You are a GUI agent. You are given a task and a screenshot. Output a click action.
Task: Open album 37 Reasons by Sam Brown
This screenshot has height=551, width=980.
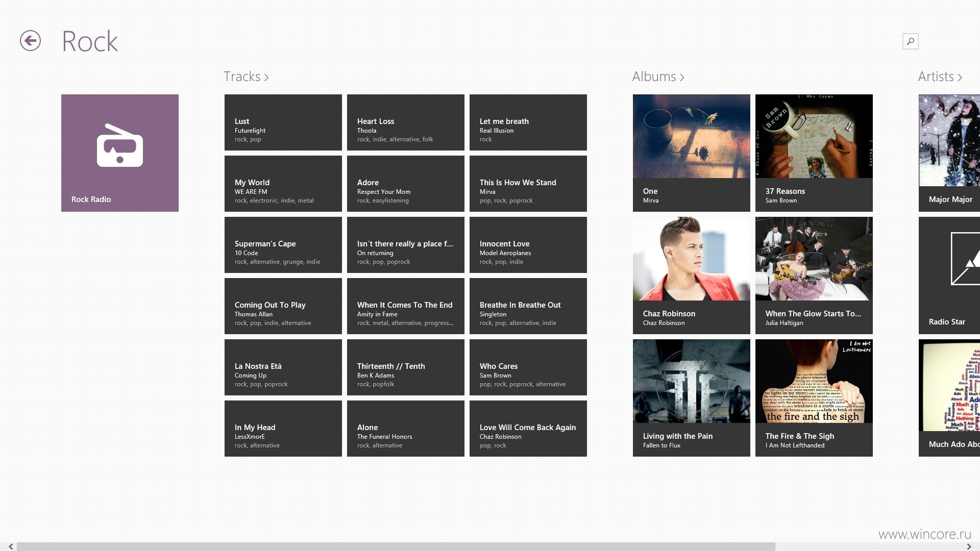(x=814, y=153)
